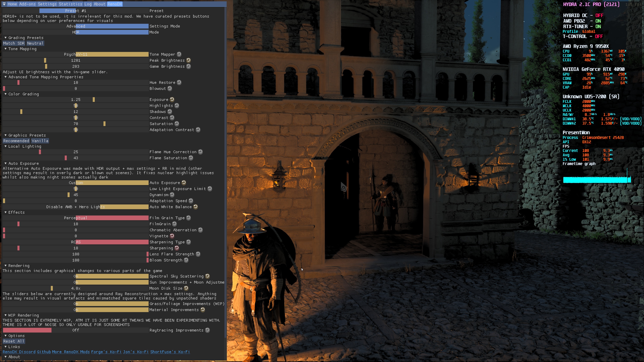Reset the Blowout value
The height and width of the screenshot is (362, 644).
[x=170, y=88]
